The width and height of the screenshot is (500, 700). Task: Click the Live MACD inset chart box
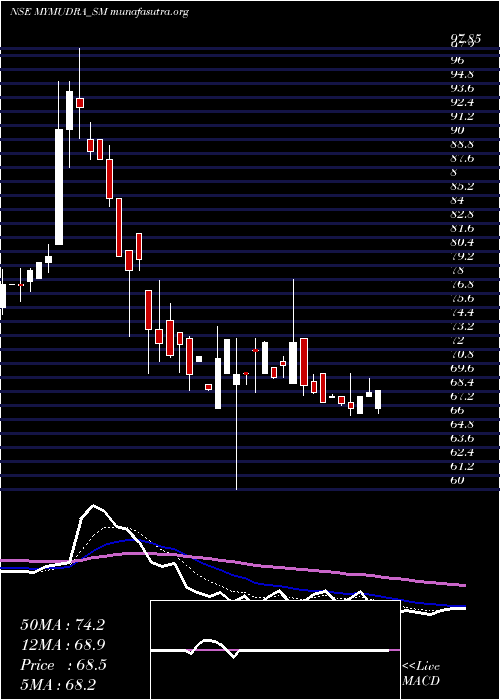pos(275,650)
